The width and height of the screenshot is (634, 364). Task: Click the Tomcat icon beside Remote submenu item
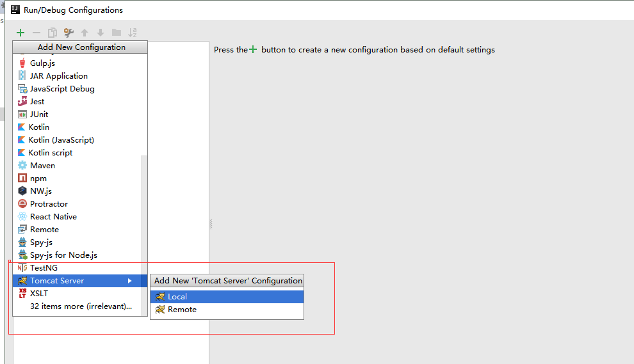tap(160, 310)
